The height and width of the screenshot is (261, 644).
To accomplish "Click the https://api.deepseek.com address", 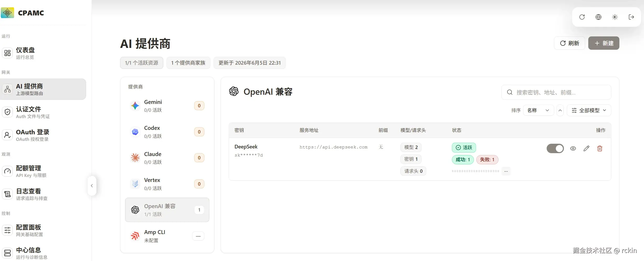I will [x=333, y=147].
